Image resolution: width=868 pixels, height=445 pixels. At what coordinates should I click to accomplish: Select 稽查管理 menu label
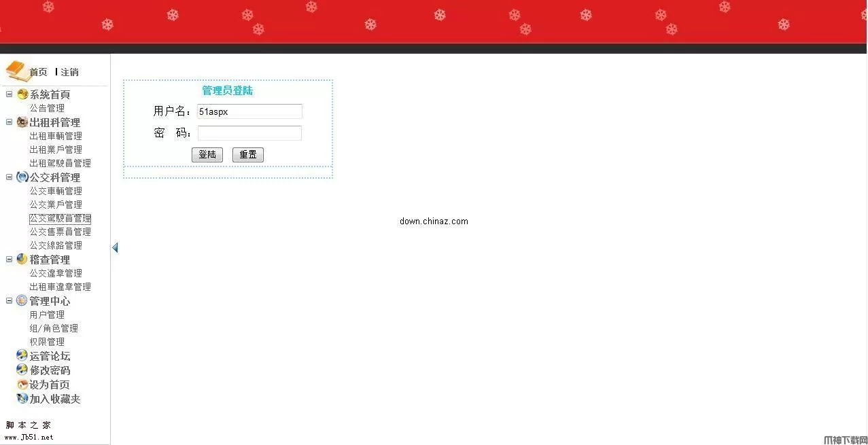[x=50, y=260]
